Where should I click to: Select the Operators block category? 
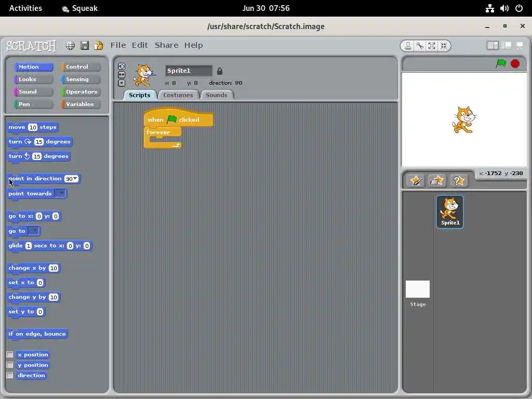(x=81, y=91)
